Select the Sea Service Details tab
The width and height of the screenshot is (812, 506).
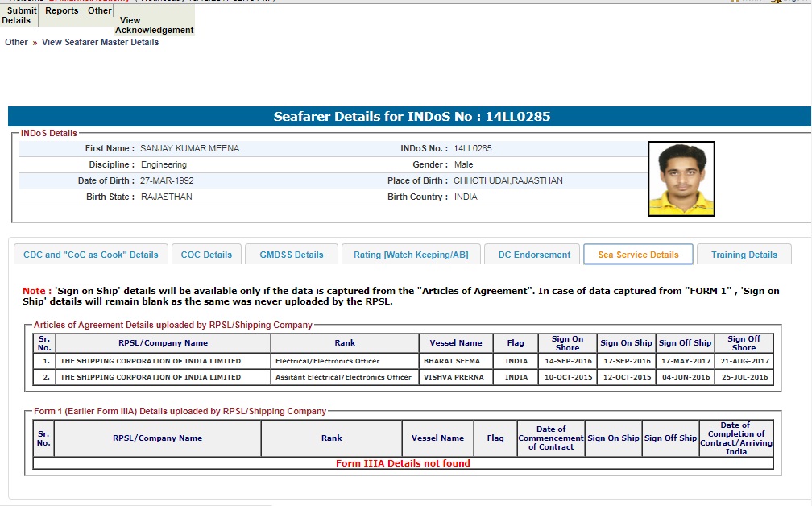[638, 255]
